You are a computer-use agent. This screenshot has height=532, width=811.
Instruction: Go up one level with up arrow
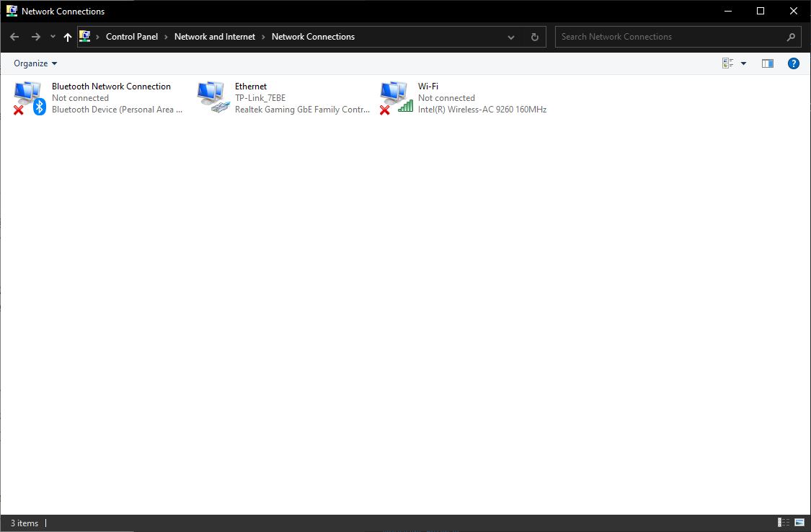click(x=68, y=37)
